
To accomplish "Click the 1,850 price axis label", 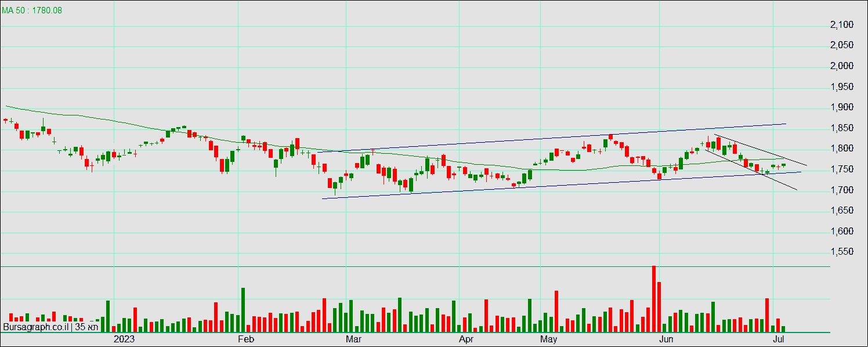I will (x=841, y=128).
